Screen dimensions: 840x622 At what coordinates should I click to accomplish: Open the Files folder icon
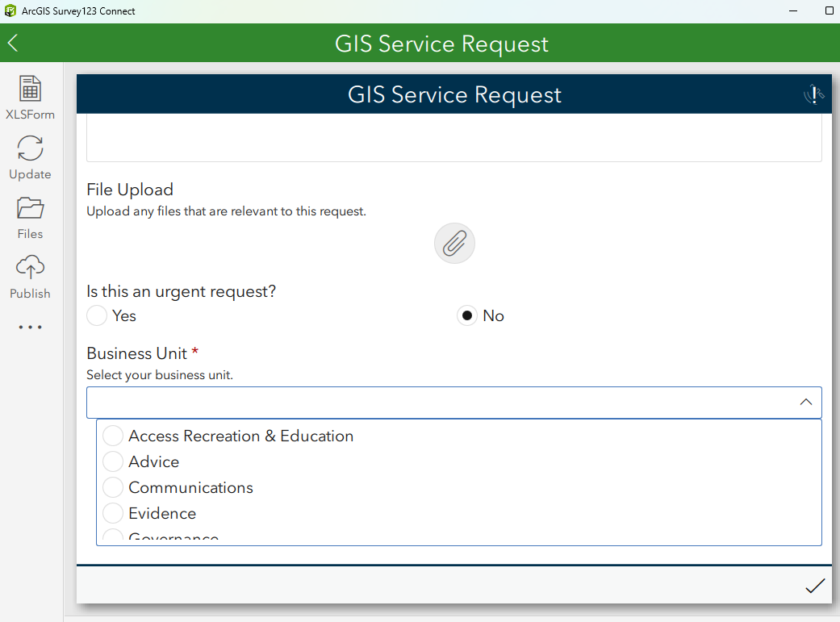[x=30, y=208]
